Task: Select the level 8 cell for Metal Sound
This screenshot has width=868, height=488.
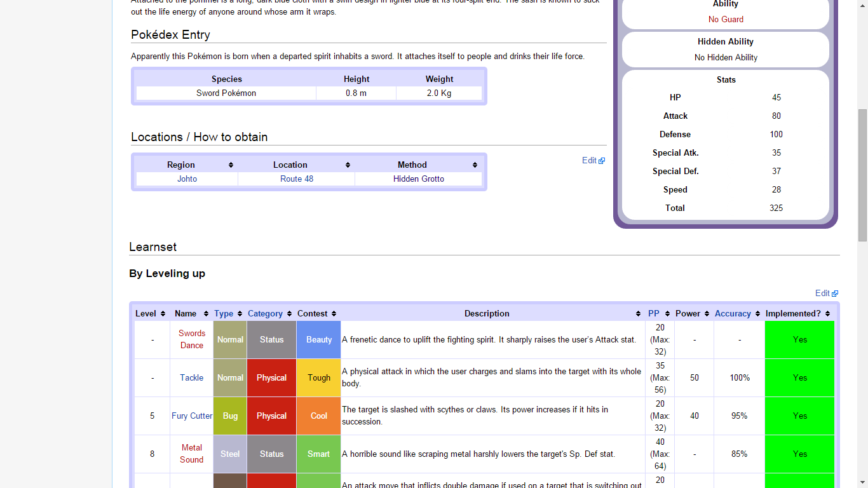Action: (x=153, y=454)
